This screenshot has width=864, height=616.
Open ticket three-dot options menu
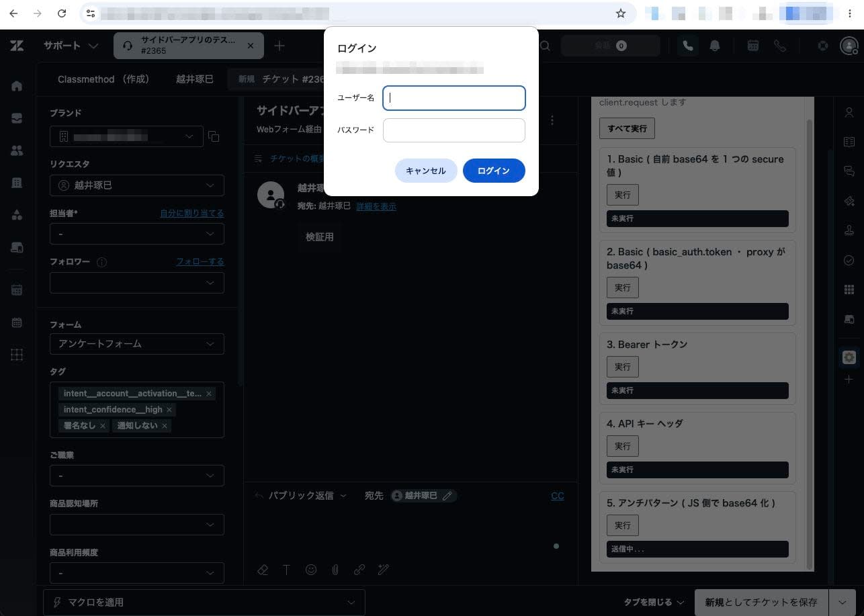point(552,120)
